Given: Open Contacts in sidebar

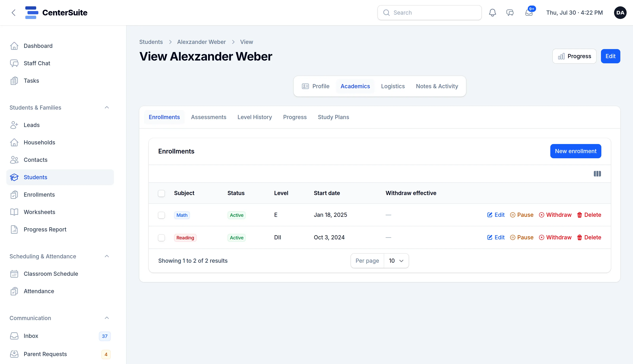Looking at the screenshot, I should click(x=60, y=160).
